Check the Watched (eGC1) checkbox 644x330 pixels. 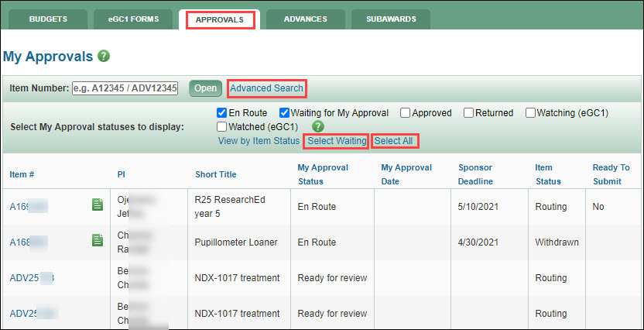pyautogui.click(x=222, y=126)
